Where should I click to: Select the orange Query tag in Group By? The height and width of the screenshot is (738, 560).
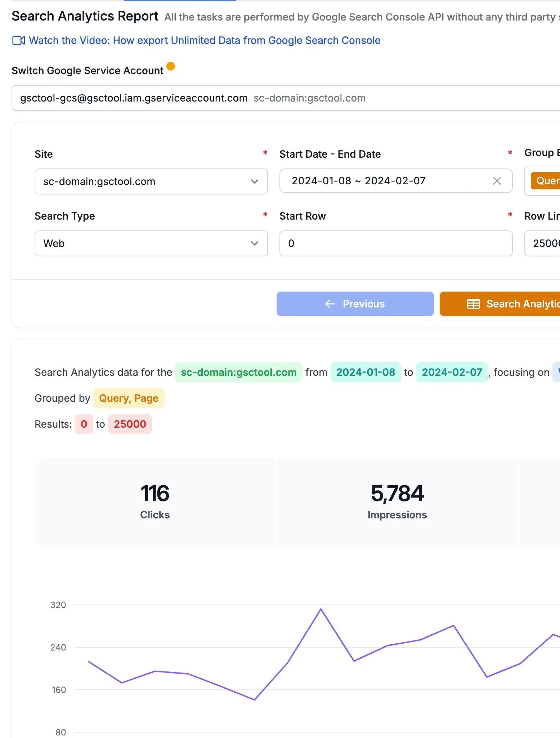coord(547,181)
